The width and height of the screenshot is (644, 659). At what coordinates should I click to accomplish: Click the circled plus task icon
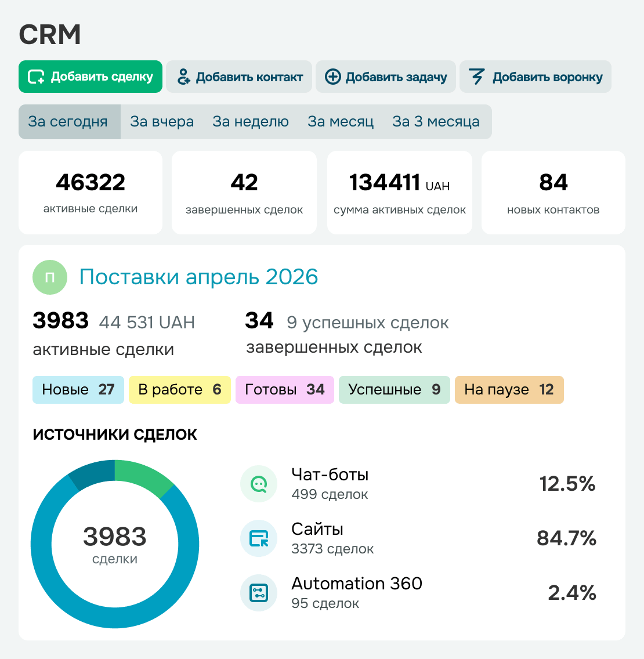click(x=332, y=77)
